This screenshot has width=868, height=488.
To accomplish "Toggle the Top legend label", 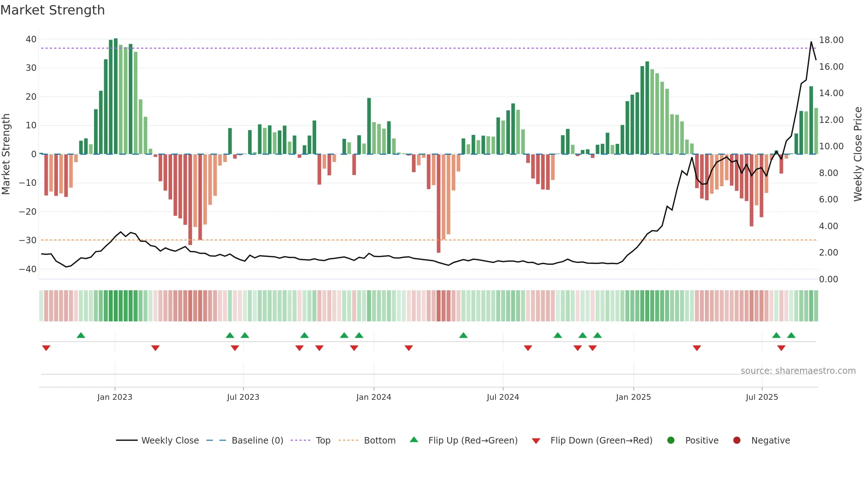I will 323,441.
